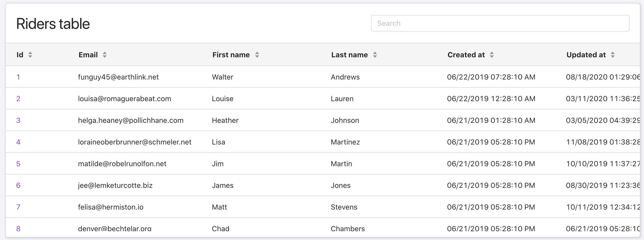This screenshot has height=240, width=644.
Task: Open rider Id 8 link
Action: (18, 229)
